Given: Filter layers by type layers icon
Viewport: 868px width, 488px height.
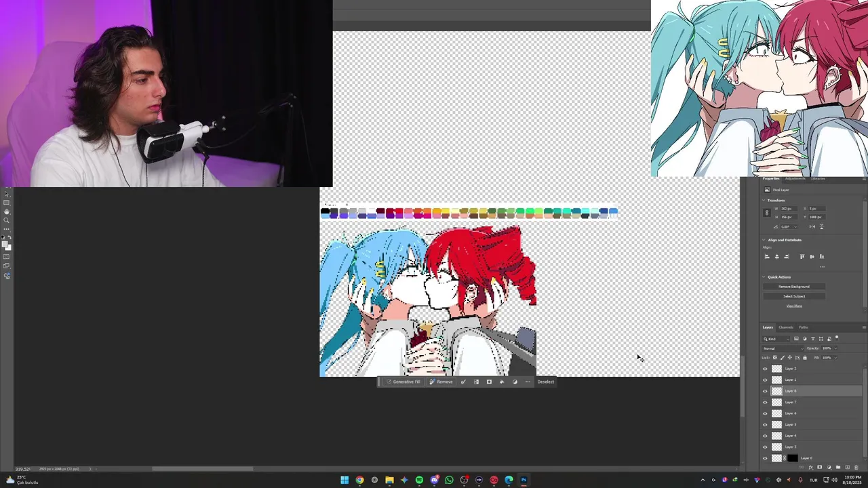Looking at the screenshot, I should pos(813,339).
